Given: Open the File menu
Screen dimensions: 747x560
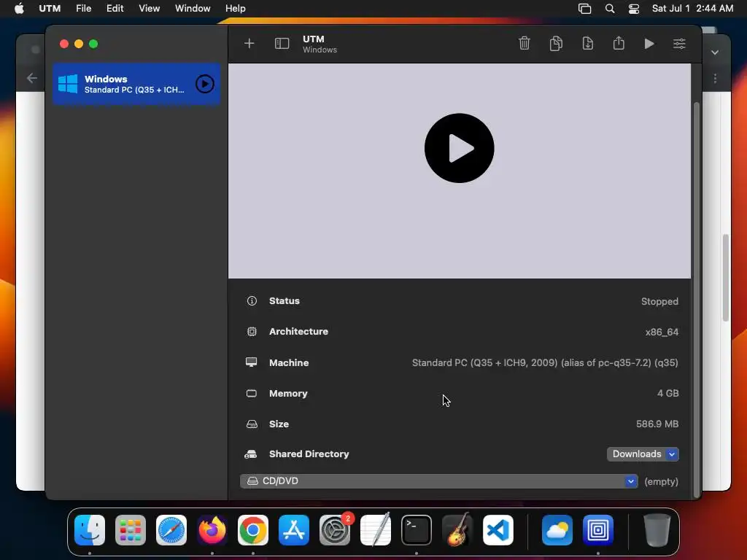Looking at the screenshot, I should click(83, 9).
